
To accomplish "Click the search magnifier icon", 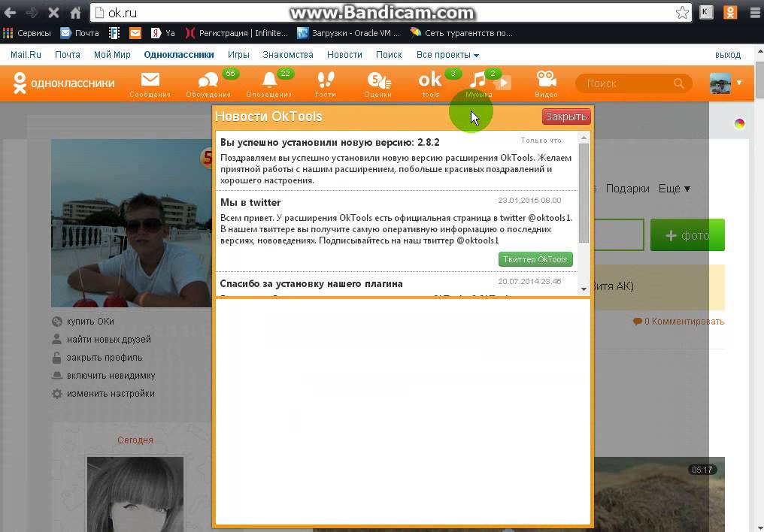I will tap(679, 83).
